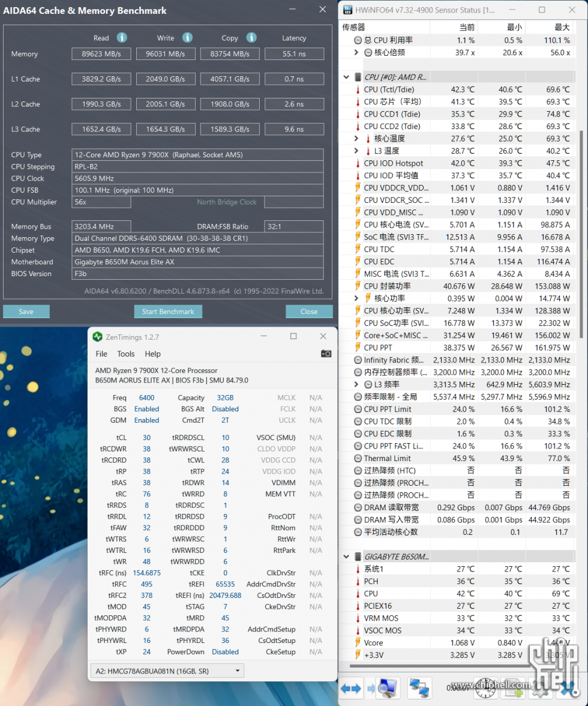Open the A2: HMCG78AGBUA081N module dropdown
The width and height of the screenshot is (588, 706).
tap(167, 671)
